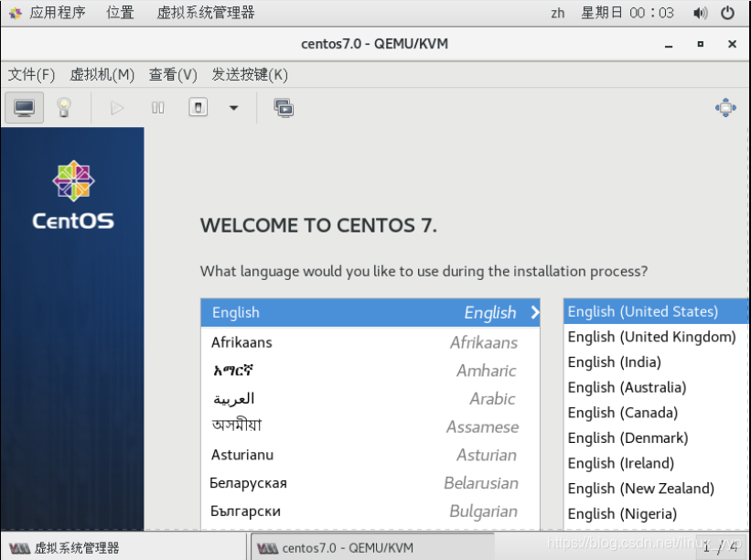The width and height of the screenshot is (751, 560).
Task: Select English (Nigeria) locale
Action: tap(656, 513)
